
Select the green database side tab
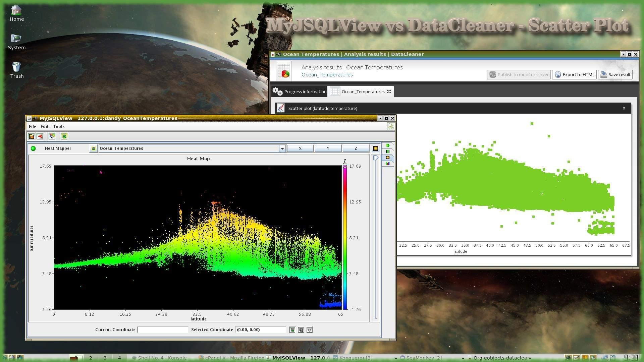[388, 152]
